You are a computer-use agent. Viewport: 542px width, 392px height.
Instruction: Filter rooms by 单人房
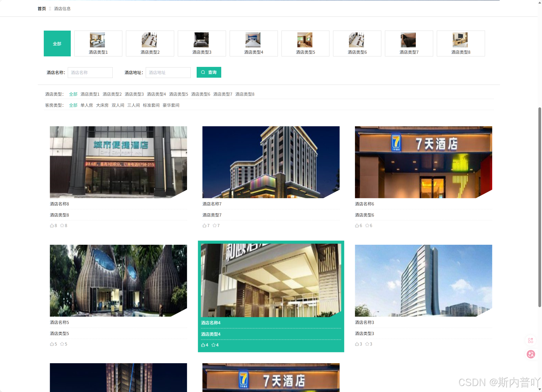point(87,105)
